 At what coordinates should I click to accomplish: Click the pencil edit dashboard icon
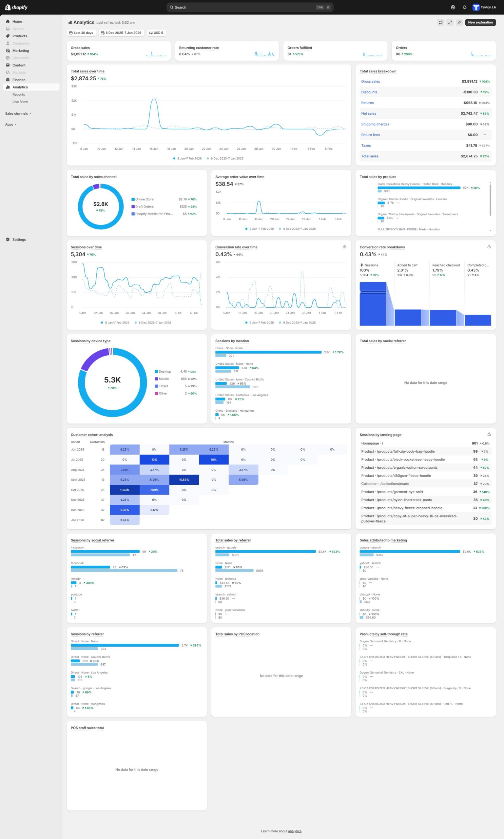(x=459, y=22)
